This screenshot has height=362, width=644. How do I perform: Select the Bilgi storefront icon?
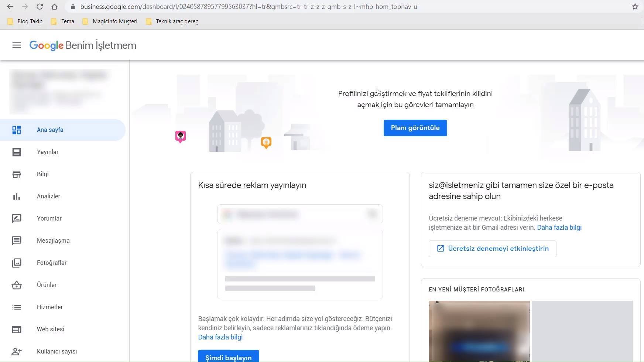tap(17, 174)
